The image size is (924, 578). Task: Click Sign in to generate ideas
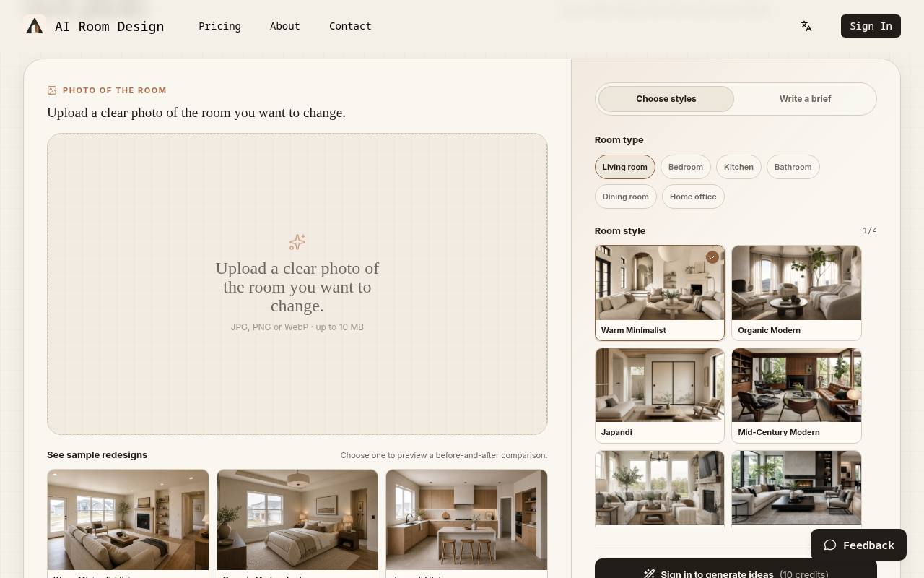pos(736,569)
